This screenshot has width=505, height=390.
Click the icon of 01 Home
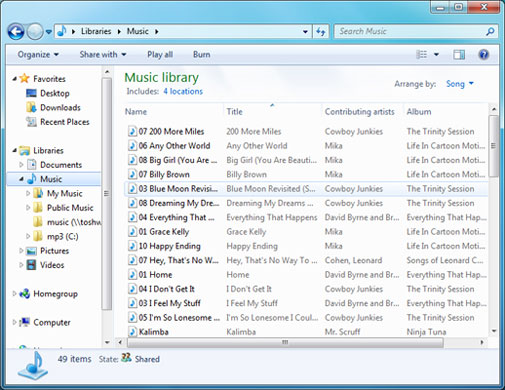(x=132, y=275)
